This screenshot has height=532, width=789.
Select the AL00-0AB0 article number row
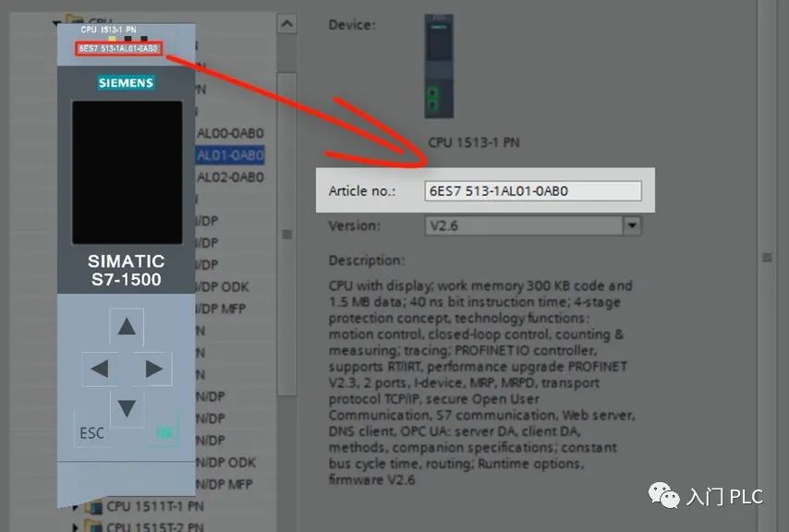pos(230,133)
